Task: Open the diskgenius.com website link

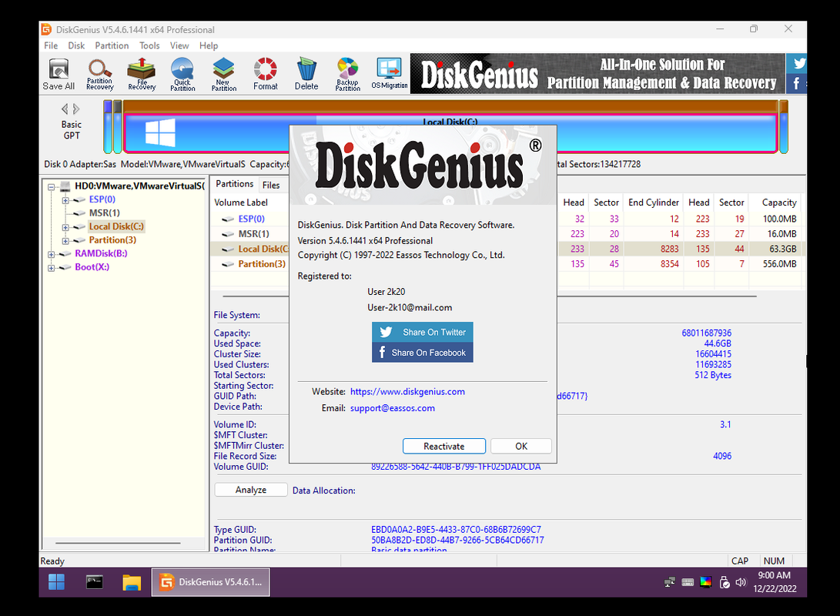Action: click(407, 392)
